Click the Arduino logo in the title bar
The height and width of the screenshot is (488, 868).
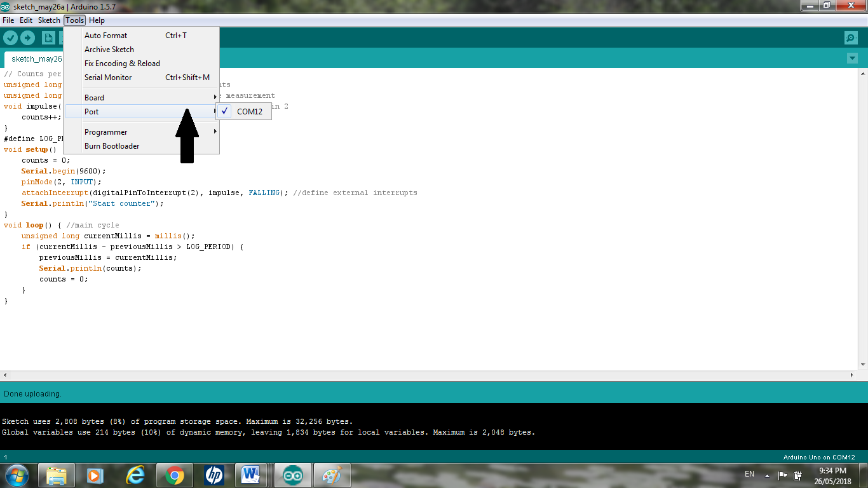pyautogui.click(x=6, y=6)
